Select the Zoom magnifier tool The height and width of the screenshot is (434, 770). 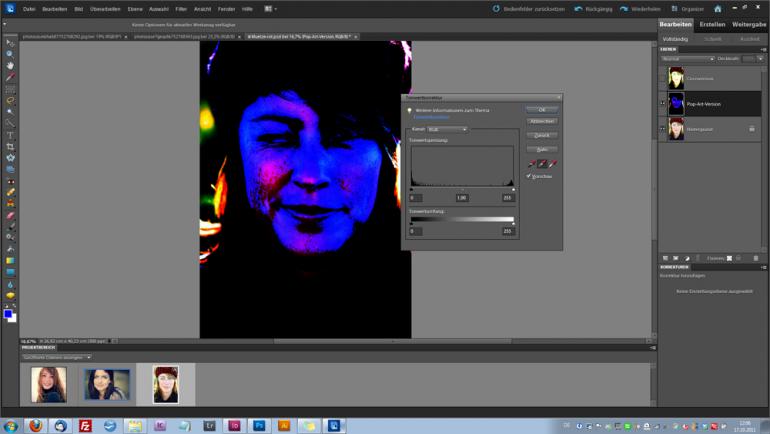(10, 54)
